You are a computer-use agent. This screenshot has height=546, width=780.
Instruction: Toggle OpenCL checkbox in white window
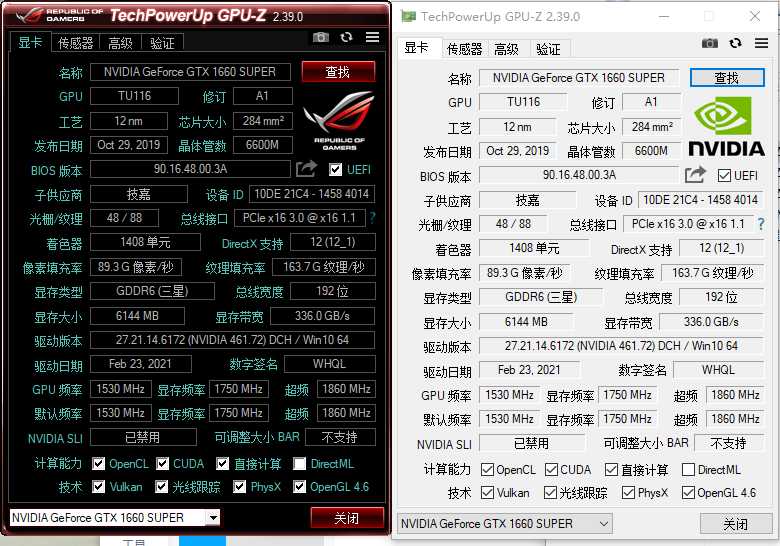pyautogui.click(x=488, y=469)
